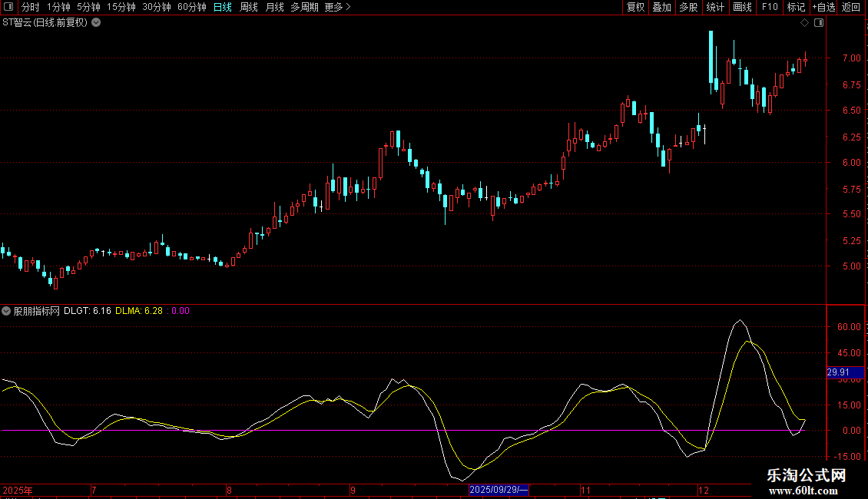Click the 返回 back button
The image size is (868, 499).
[x=851, y=7]
